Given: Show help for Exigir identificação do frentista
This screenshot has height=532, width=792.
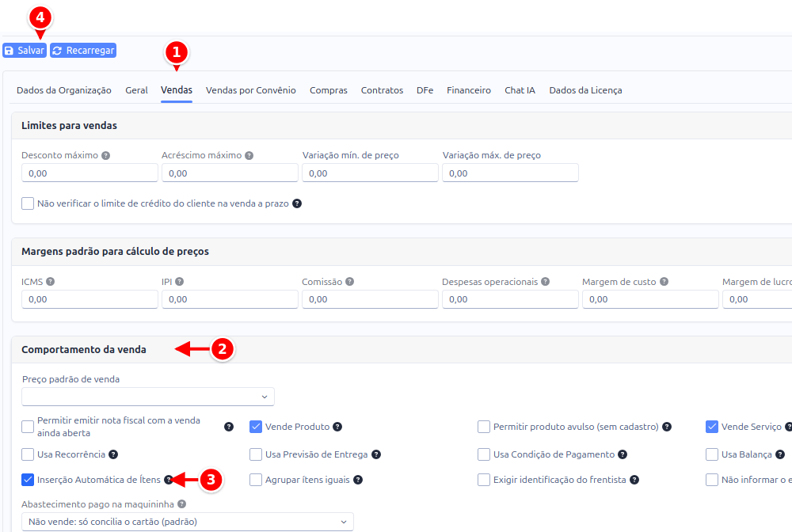Looking at the screenshot, I should pos(634,480).
